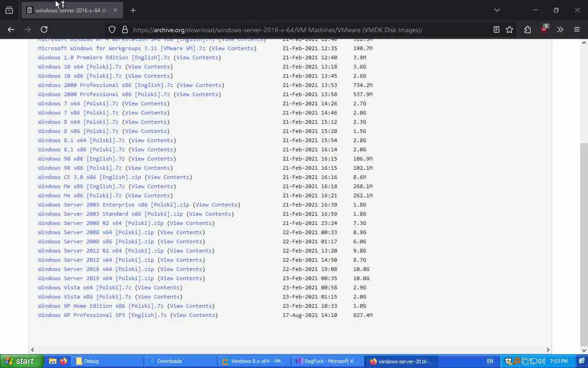The width and height of the screenshot is (588, 368).
Task: Bookmark this page with the star
Action: pos(509,30)
